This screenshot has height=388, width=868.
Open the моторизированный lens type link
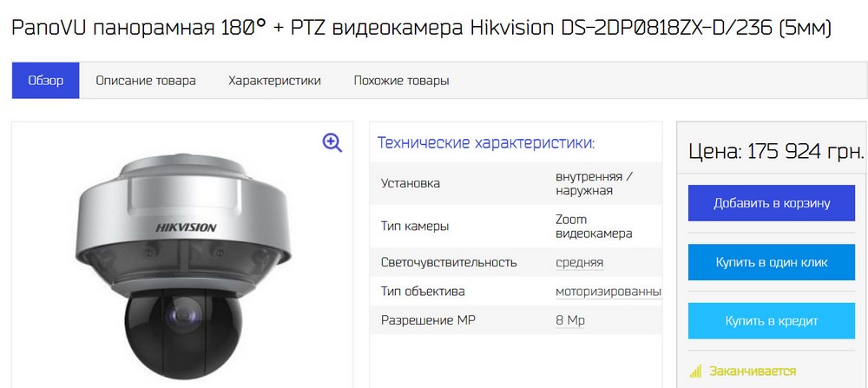[608, 291]
